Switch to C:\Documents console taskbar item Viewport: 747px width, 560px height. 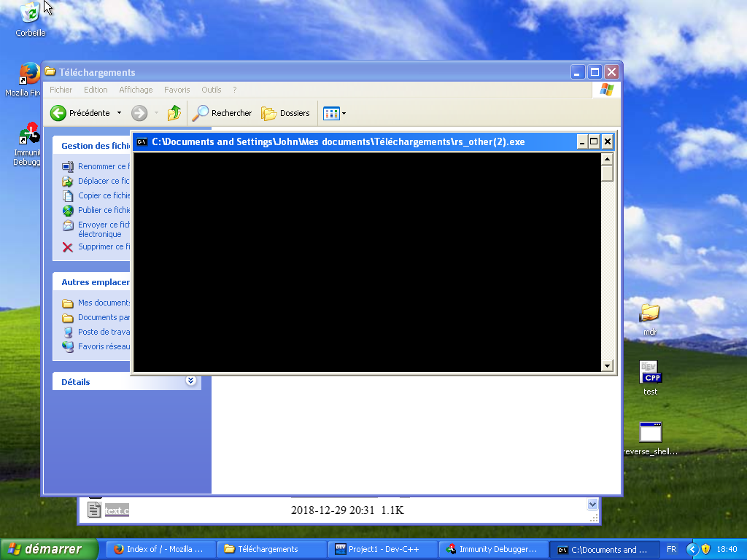pyautogui.click(x=604, y=549)
